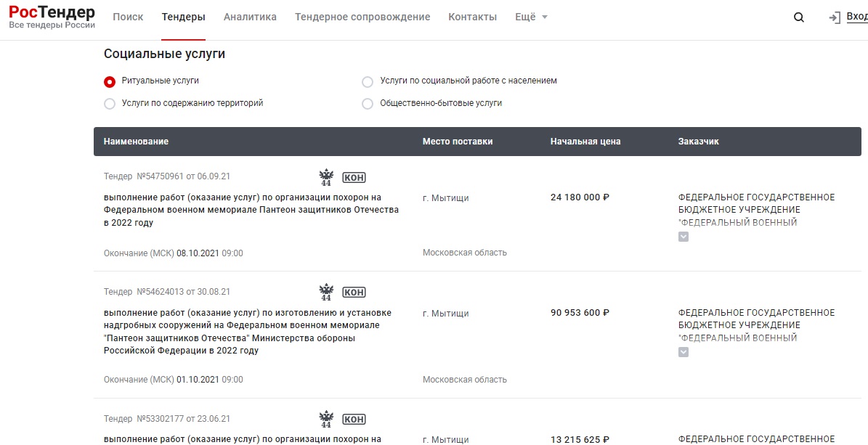Screen dimensions: 868x445
Task: Open tender about организации похорон в 2022 году
Action: [x=251, y=210]
